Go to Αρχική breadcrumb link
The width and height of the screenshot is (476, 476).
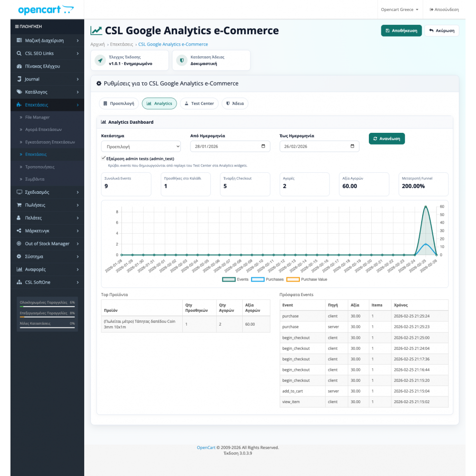pos(98,44)
